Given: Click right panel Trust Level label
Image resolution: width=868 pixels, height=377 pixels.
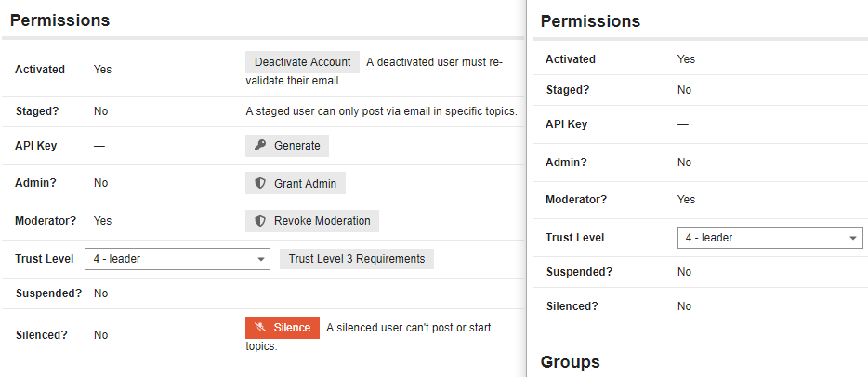Looking at the screenshot, I should coord(574,238).
